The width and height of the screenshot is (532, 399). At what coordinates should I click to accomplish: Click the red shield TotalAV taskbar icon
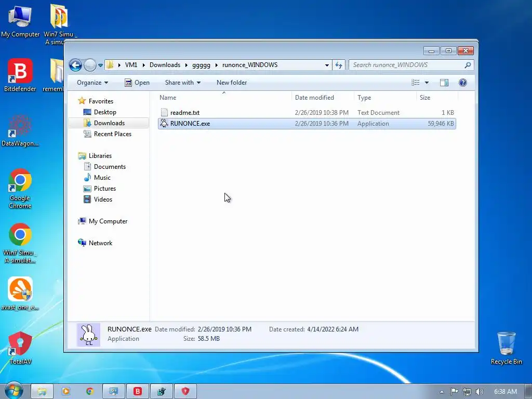(x=185, y=392)
